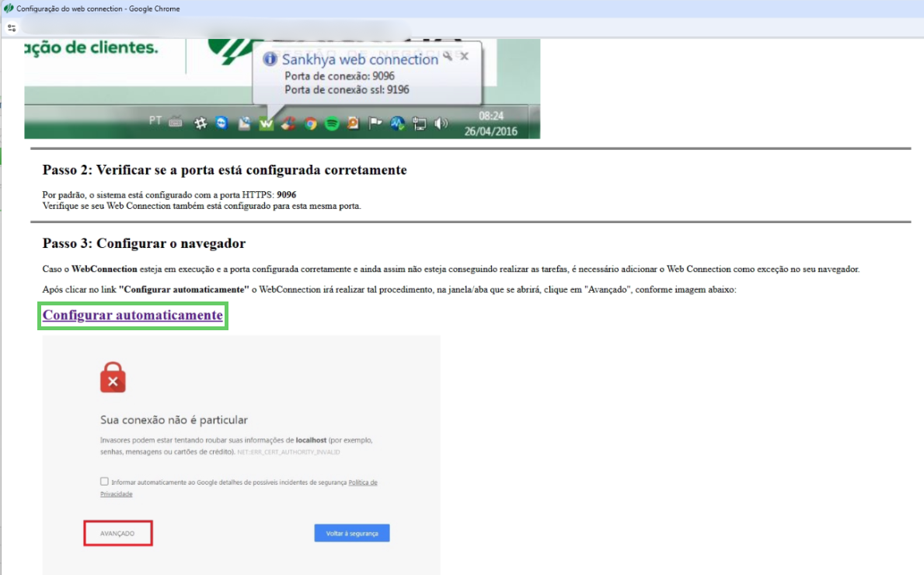Click the blue info icon in the Sankhya balloon
The image size is (924, 575).
point(270,59)
